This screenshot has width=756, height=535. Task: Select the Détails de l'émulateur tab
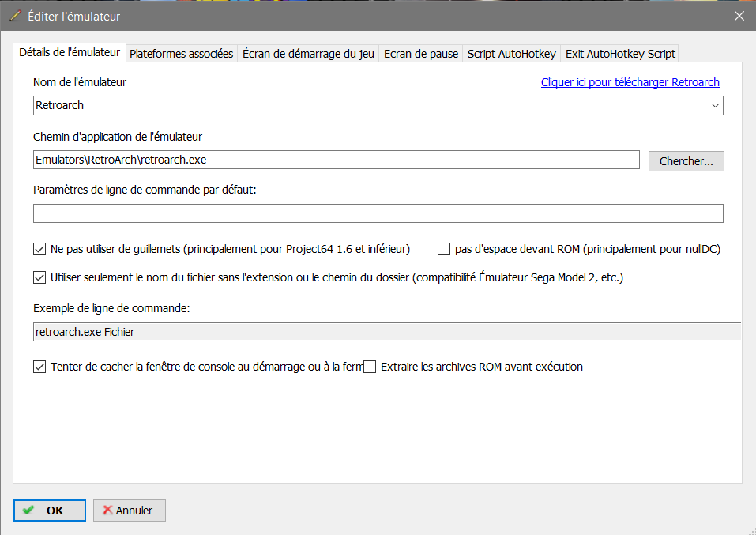click(x=70, y=52)
